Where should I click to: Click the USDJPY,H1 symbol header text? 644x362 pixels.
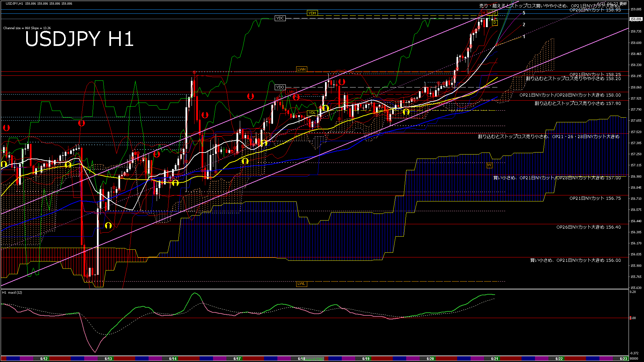tap(14, 3)
